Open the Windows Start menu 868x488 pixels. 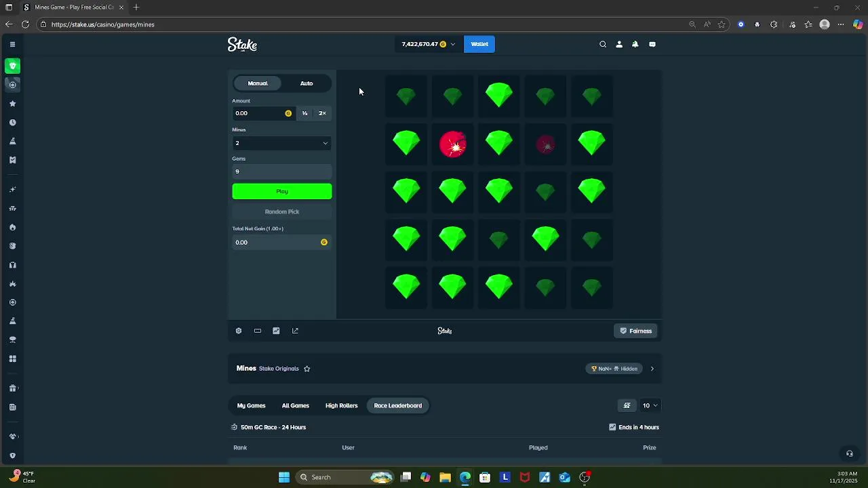point(284,477)
